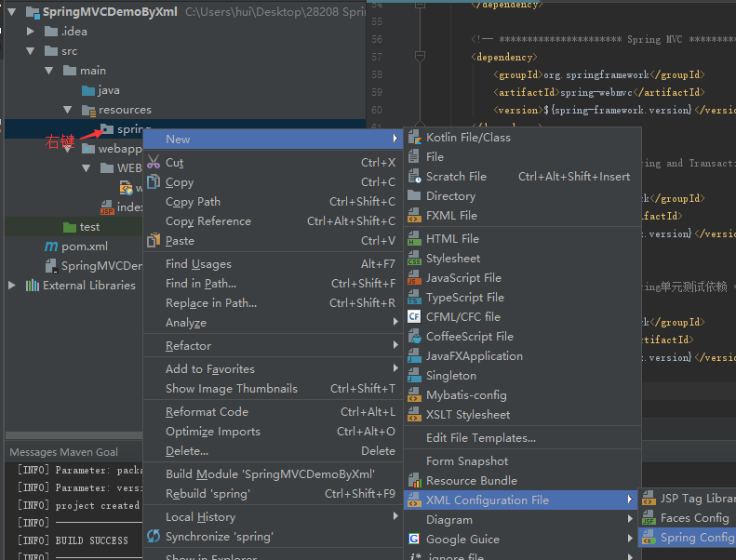Choose Optimize Imports
Screen dimensions: 736x560
pyautogui.click(x=274, y=432)
